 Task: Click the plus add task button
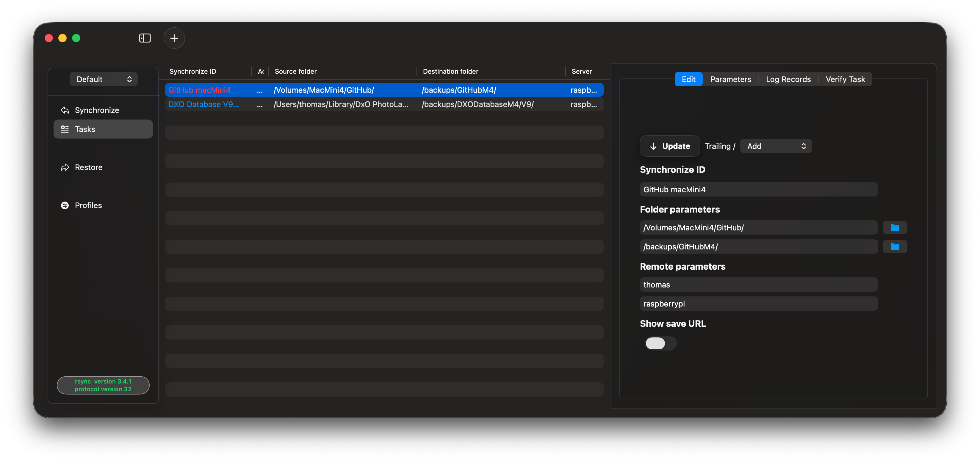[174, 38]
